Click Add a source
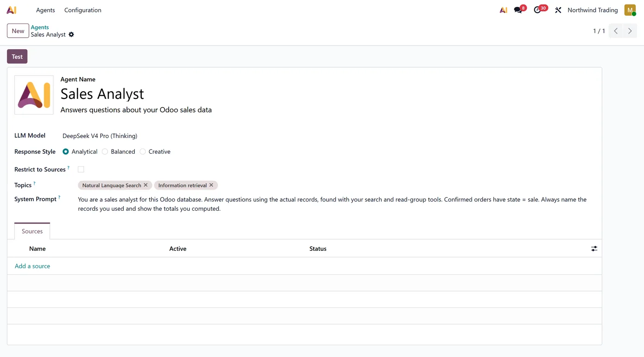 (x=32, y=266)
